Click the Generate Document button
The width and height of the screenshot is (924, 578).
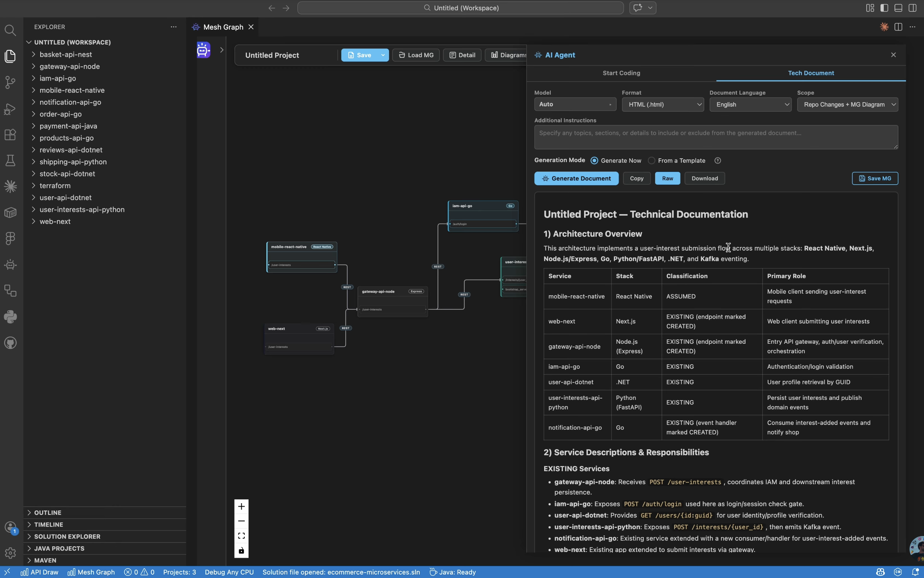[576, 178]
